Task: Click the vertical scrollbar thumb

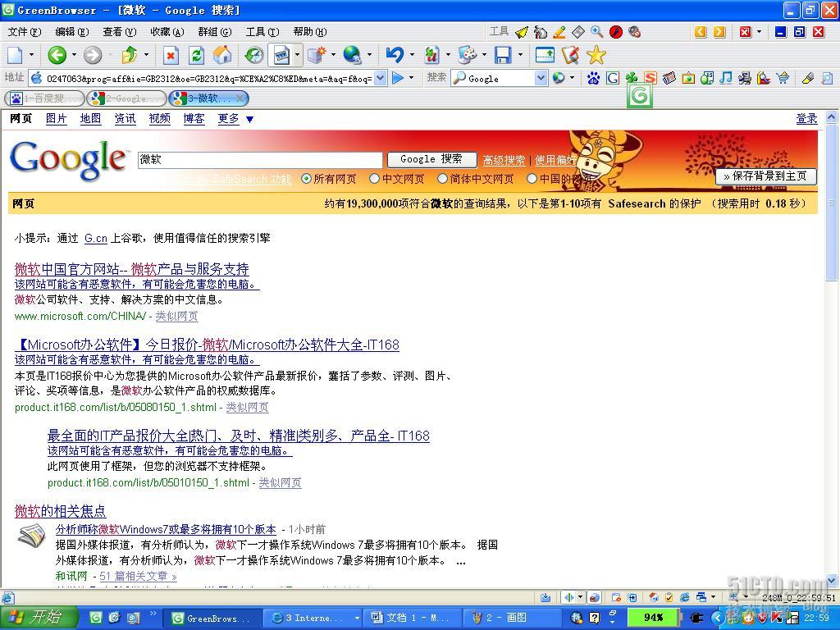Action: coord(832,203)
